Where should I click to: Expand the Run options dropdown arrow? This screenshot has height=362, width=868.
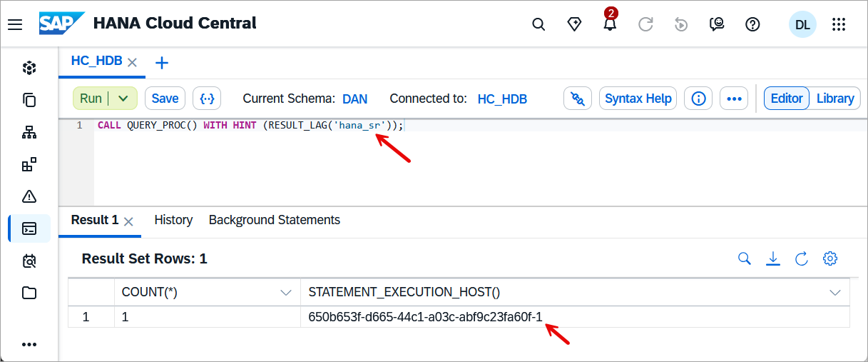123,99
